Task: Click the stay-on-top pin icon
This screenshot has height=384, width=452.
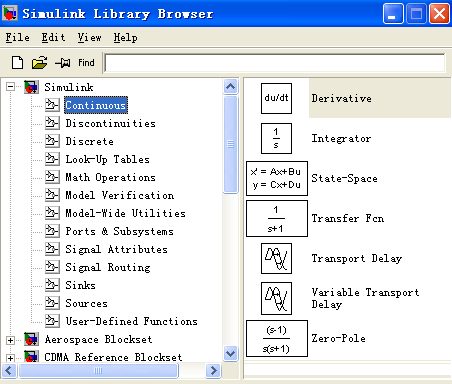Action: [63, 62]
